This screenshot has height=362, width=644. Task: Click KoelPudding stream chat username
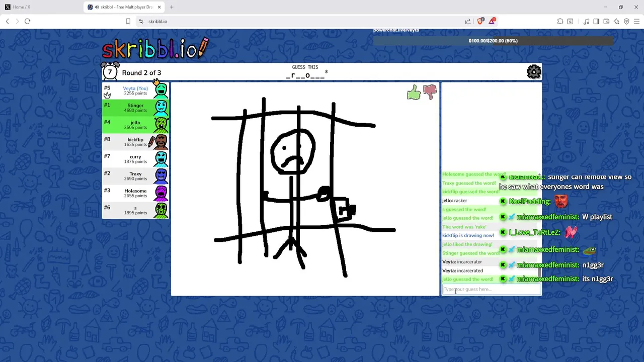coord(530,201)
